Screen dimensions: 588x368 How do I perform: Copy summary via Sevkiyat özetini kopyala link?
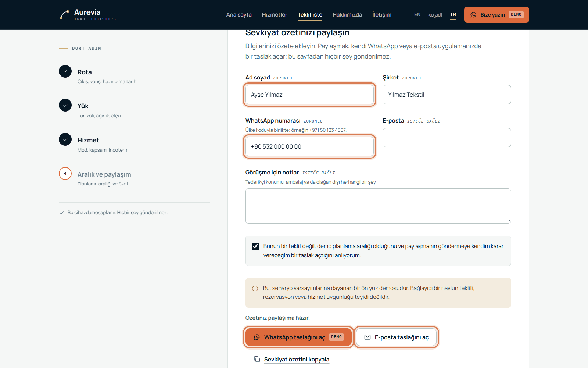coord(297,360)
